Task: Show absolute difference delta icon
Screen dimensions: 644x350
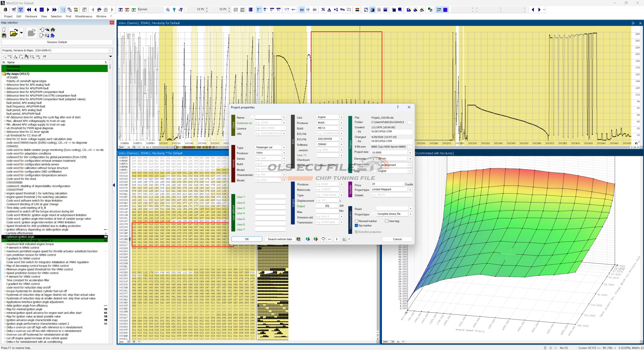Action: coord(329,10)
